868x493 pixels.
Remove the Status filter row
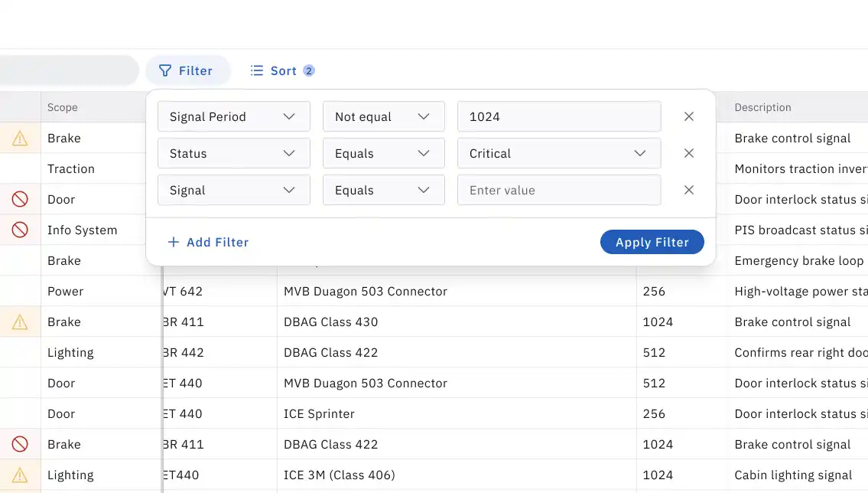coord(688,153)
